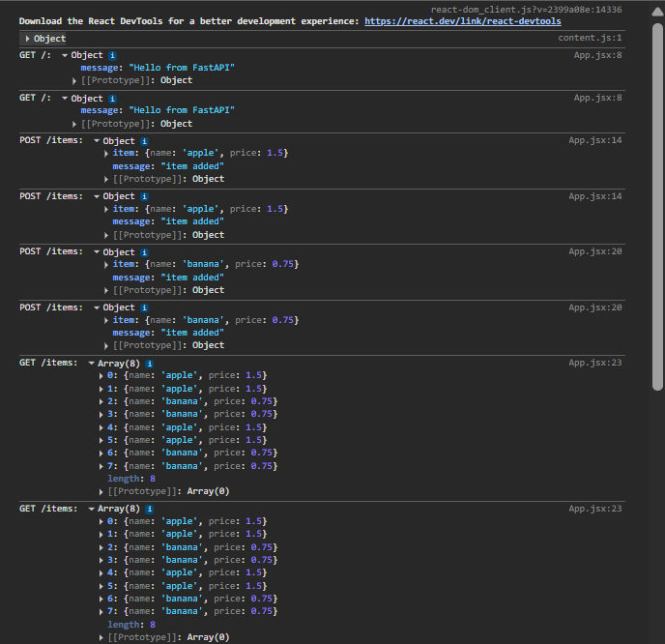Expand the collapsed Object logged by content.js
This screenshot has width=665, height=644.
click(28, 39)
